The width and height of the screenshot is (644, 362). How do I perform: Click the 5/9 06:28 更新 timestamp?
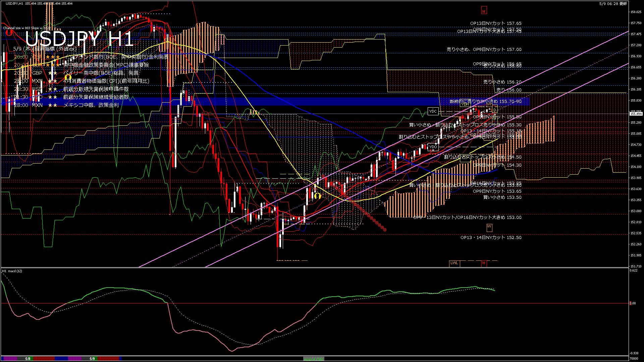point(613,4)
